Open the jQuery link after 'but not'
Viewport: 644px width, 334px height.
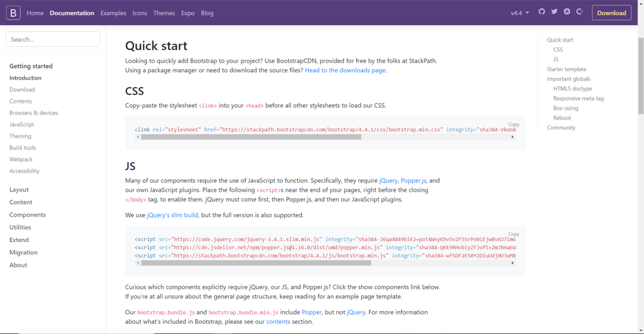356,312
